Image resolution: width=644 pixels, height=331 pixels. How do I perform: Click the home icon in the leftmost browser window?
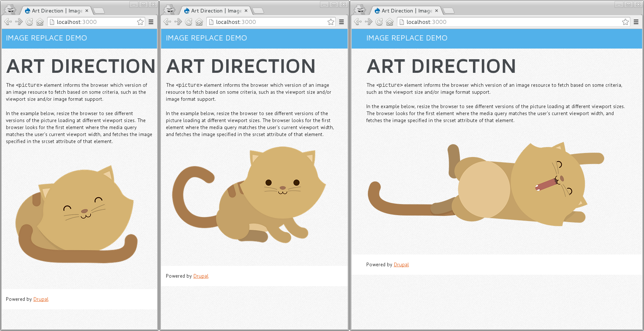pos(40,22)
